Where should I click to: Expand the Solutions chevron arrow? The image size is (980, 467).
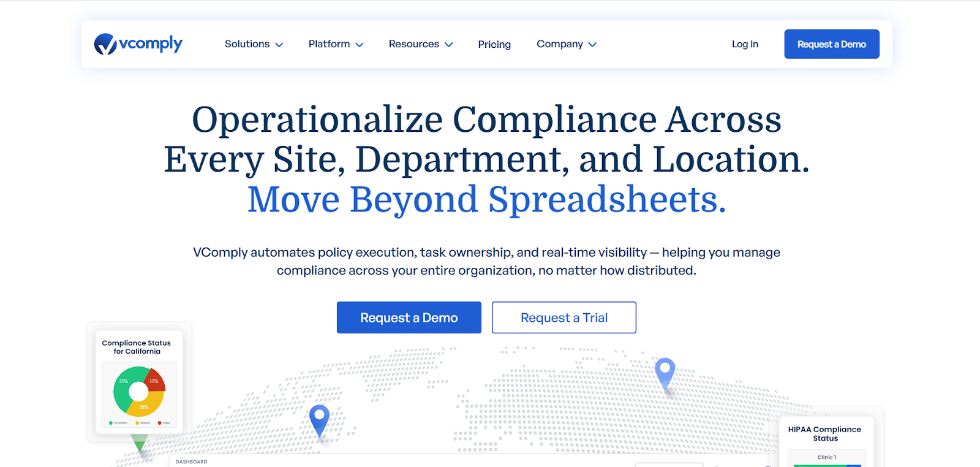point(279,45)
